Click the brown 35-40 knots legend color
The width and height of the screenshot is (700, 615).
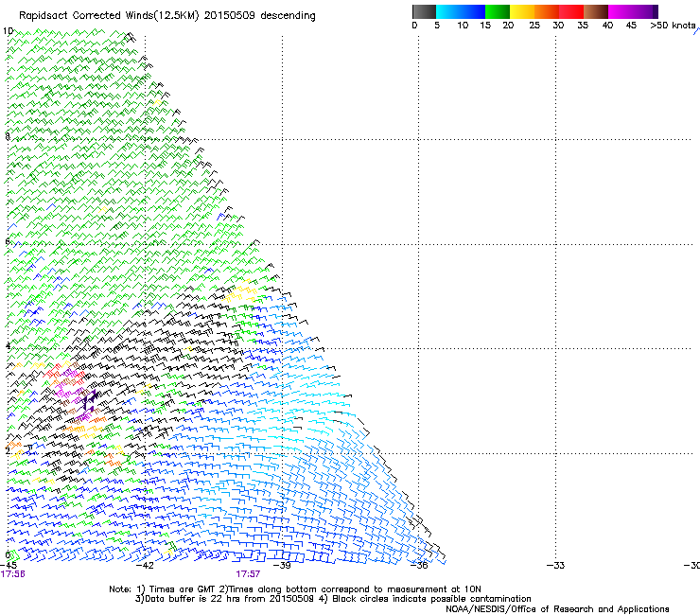pos(596,11)
